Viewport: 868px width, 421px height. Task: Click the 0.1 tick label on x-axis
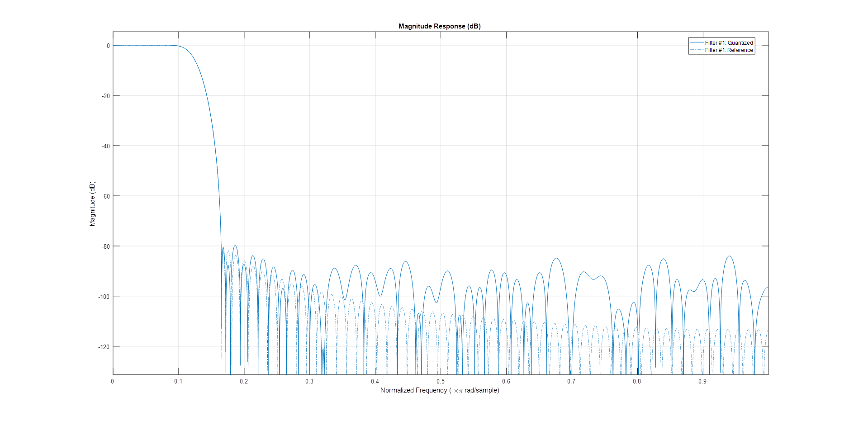178,381
